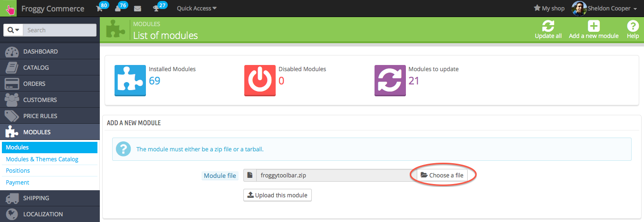Viewport: 644px width, 222px height.
Task: Click the Add a New Module heading
Action: (134, 123)
